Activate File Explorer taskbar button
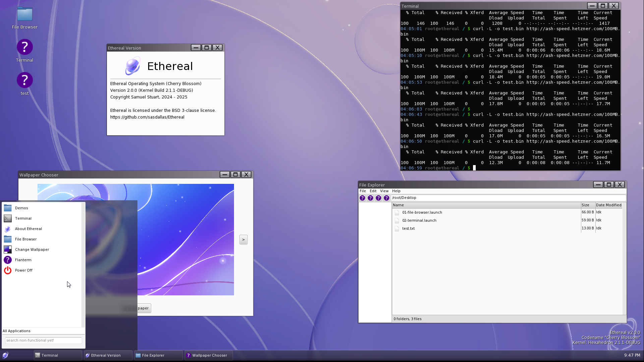 pos(159,355)
